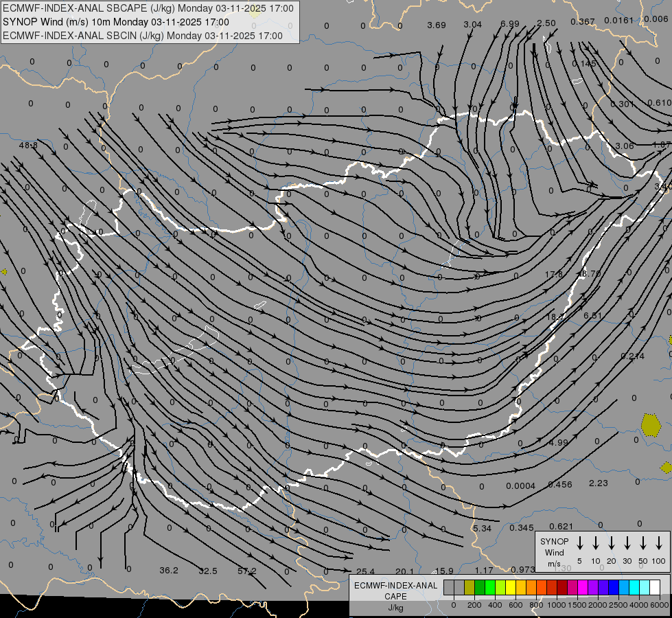Click the 0.0004 value on the map
Viewport: 672px width, 618px height.
(x=521, y=486)
